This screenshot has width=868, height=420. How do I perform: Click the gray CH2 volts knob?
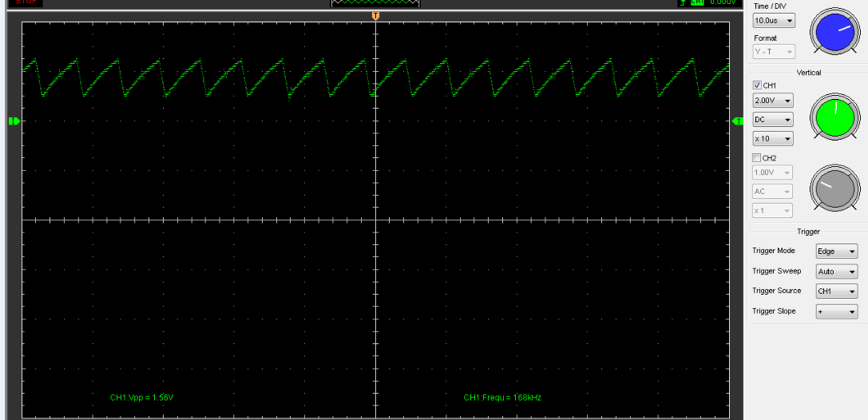point(835,188)
